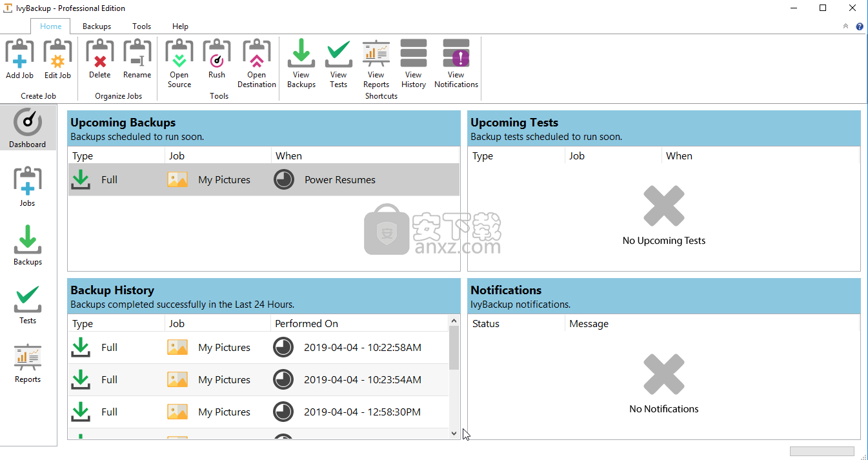Click Type column header in Upcoming Tests
Screen dimensions: 868x460
coord(516,155)
